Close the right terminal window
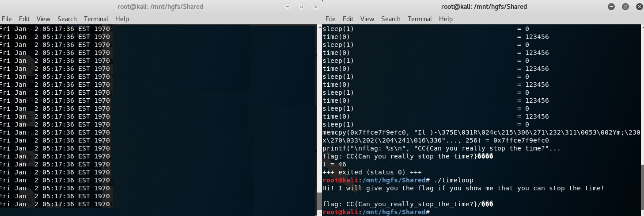Viewport: 644px width, 216px height. click(x=640, y=7)
